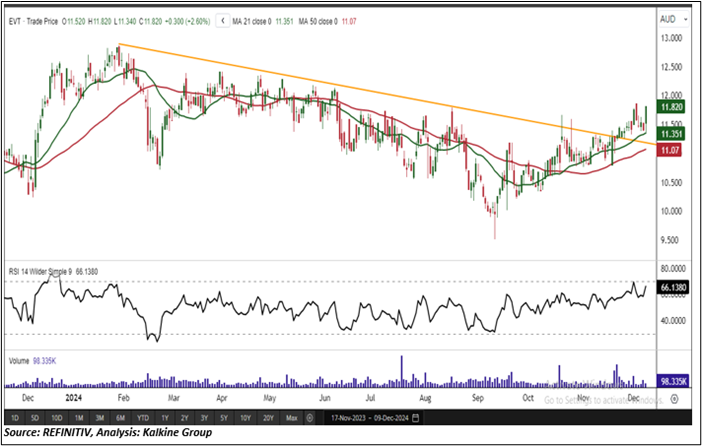Select the 20Y time range
The width and height of the screenshot is (702, 446).
(x=268, y=418)
